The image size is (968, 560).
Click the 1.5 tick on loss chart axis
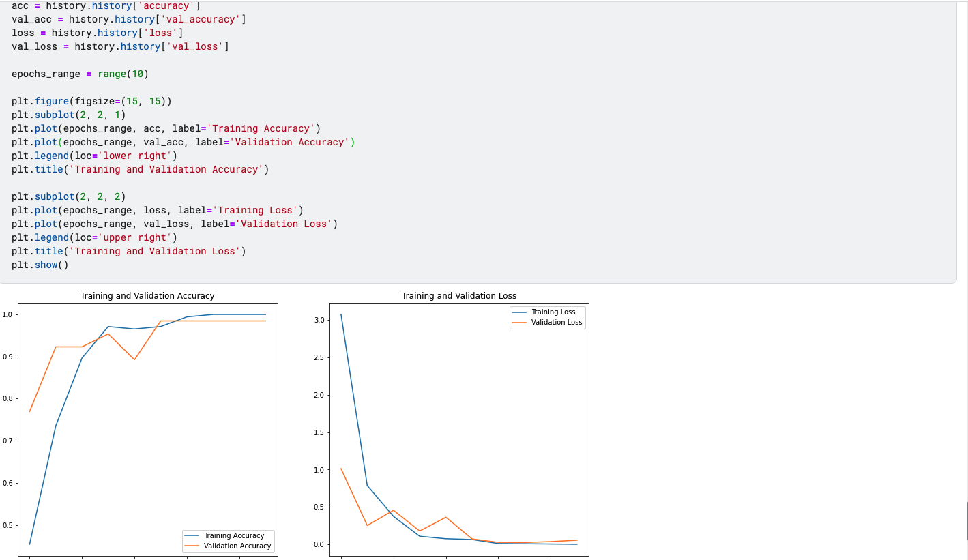click(x=319, y=432)
